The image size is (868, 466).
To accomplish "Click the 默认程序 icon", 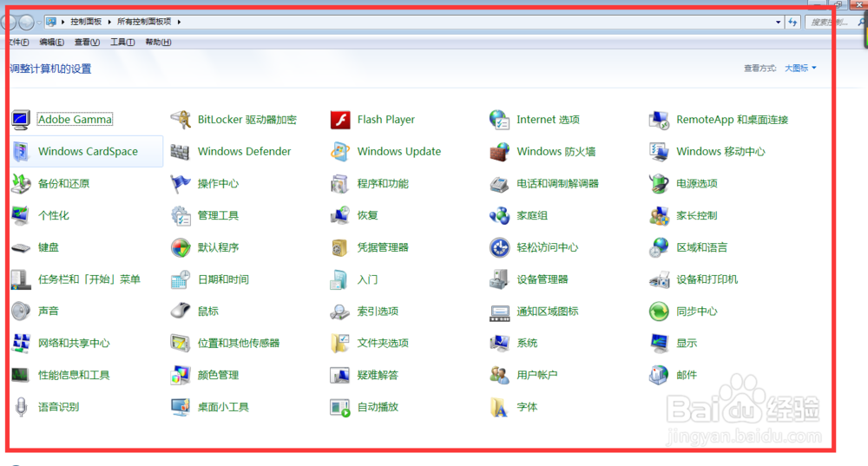I will pyautogui.click(x=181, y=247).
